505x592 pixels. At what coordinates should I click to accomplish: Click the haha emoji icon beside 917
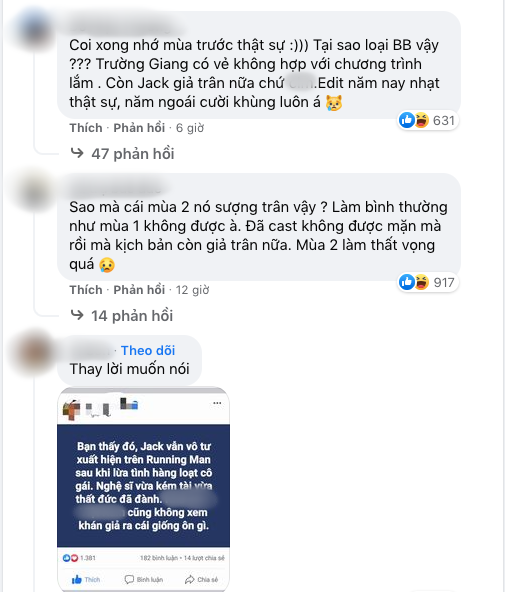point(421,282)
